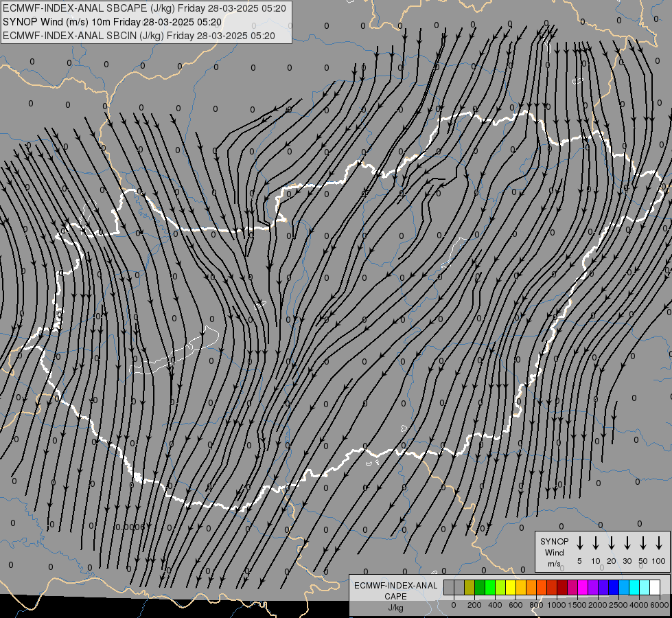The image size is (672, 618).
Task: Click the wind legend value 30
Action: 627,561
